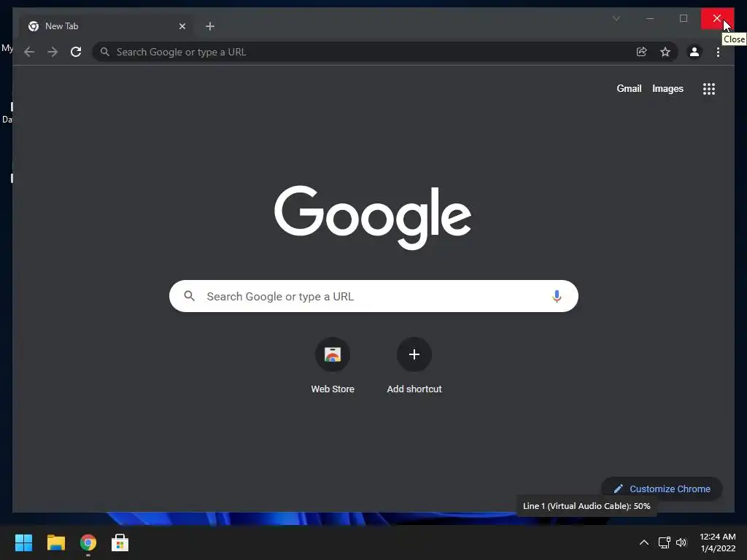Image resolution: width=747 pixels, height=560 pixels.
Task: Open the Windows Start menu
Action: point(23,542)
